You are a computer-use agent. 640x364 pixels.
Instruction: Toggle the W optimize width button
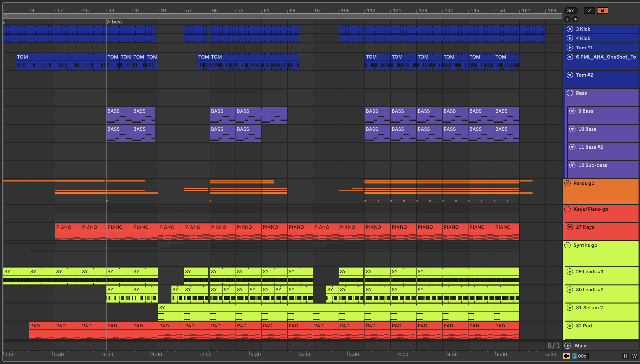[x=634, y=356]
